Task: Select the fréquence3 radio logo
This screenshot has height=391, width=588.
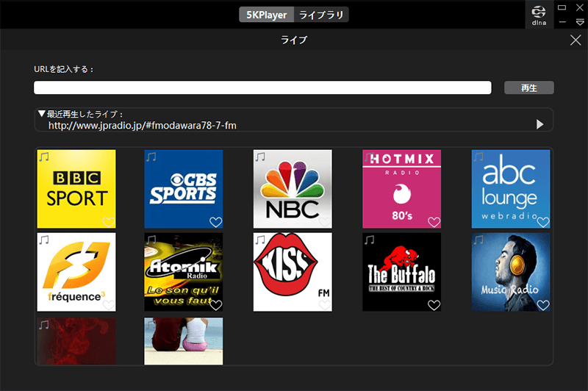Action: [x=76, y=272]
